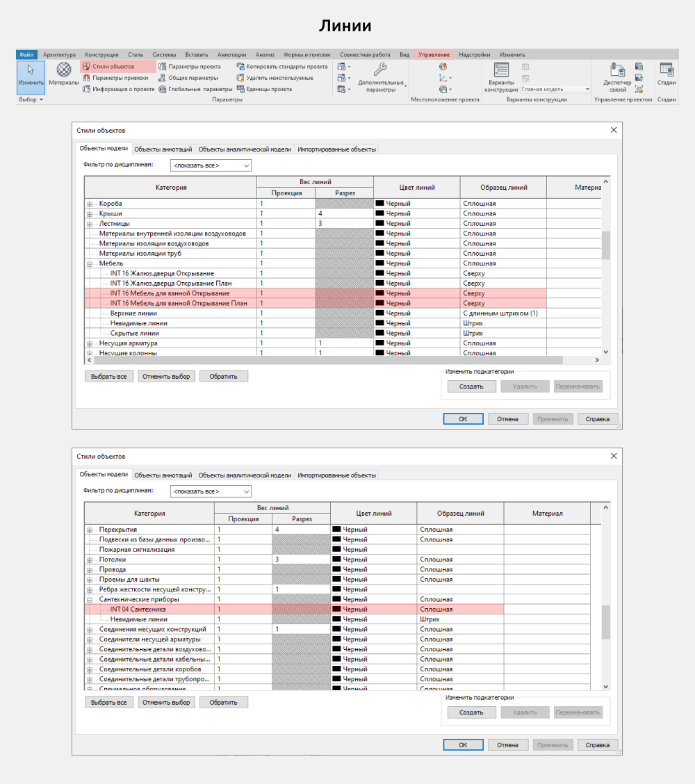Image resolution: width=695 pixels, height=784 pixels.
Task: Click Создать in dialog listing Мебель
Action: click(x=471, y=386)
